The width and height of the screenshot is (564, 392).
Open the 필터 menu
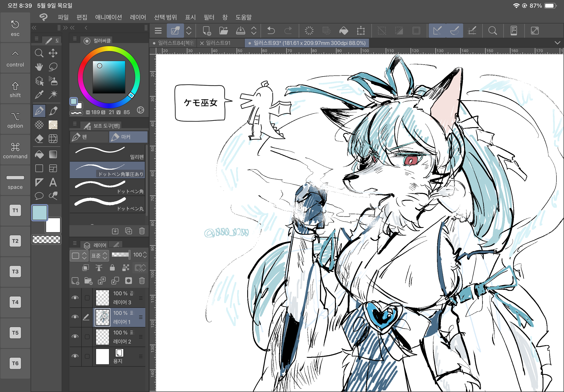pyautogui.click(x=209, y=17)
